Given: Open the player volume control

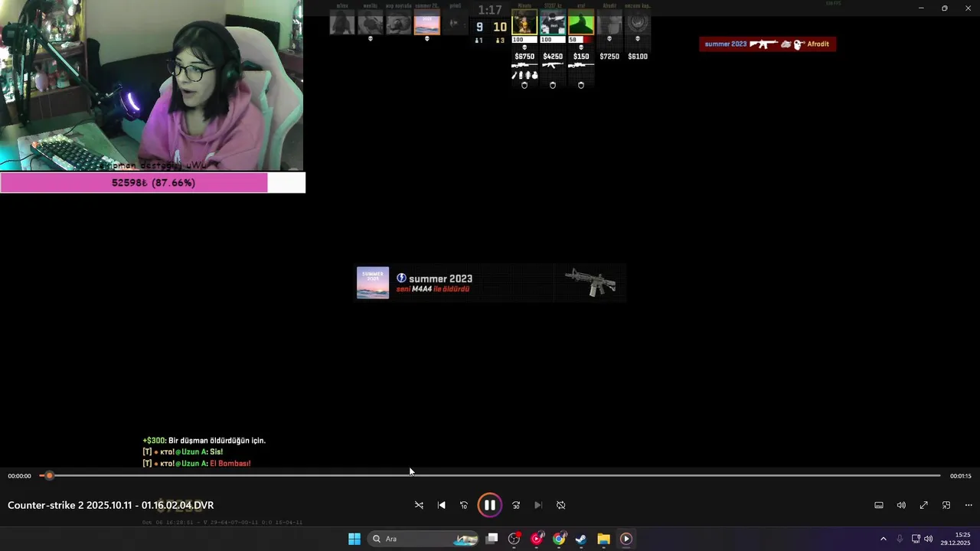Looking at the screenshot, I should point(901,505).
